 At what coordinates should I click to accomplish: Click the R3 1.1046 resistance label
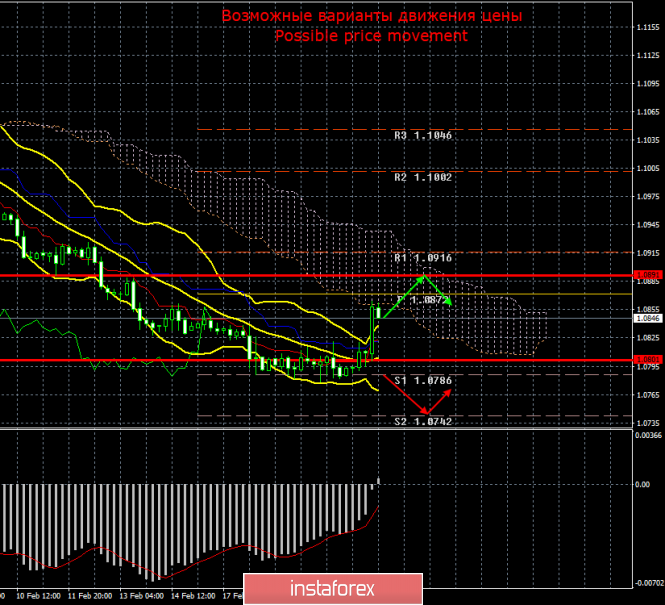click(x=423, y=136)
